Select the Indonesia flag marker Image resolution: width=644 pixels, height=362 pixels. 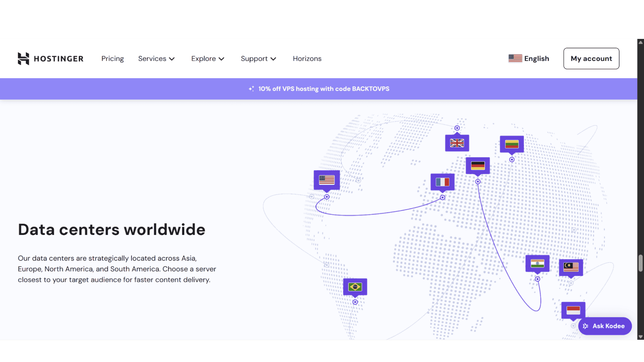573,310
